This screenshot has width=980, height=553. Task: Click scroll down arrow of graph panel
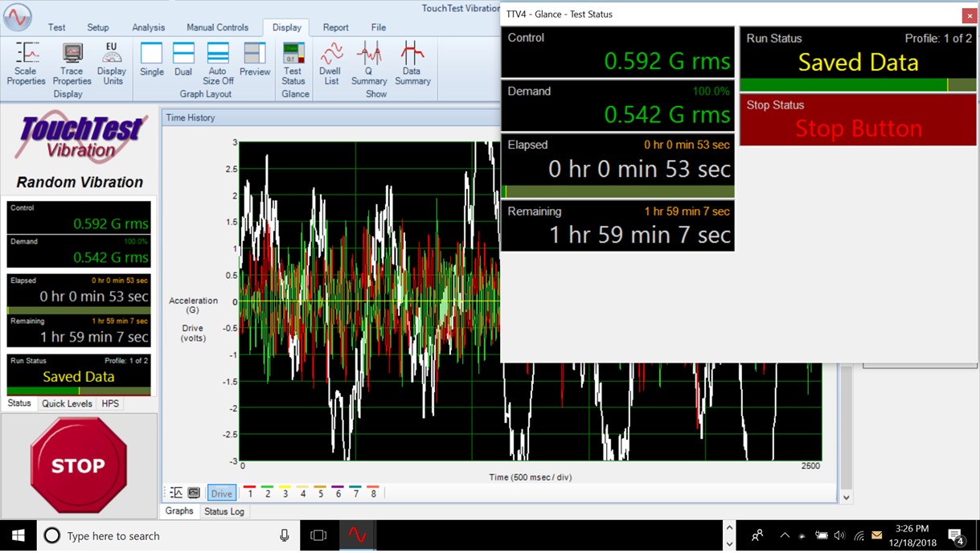[846, 498]
